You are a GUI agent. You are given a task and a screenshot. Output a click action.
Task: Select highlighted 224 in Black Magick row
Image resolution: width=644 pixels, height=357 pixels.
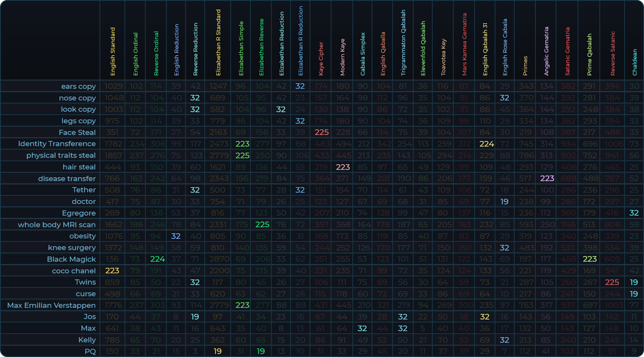(x=157, y=259)
